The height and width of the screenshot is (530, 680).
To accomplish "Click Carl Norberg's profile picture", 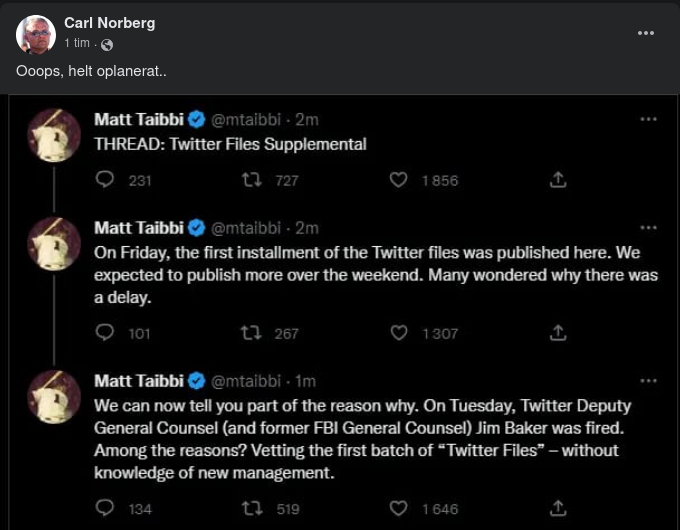I will coord(36,34).
